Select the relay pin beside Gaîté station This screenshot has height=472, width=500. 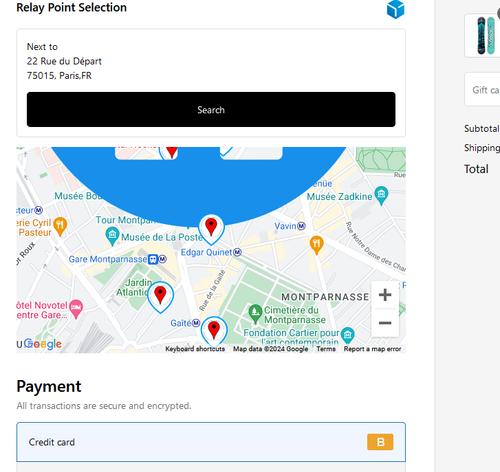[x=214, y=331]
